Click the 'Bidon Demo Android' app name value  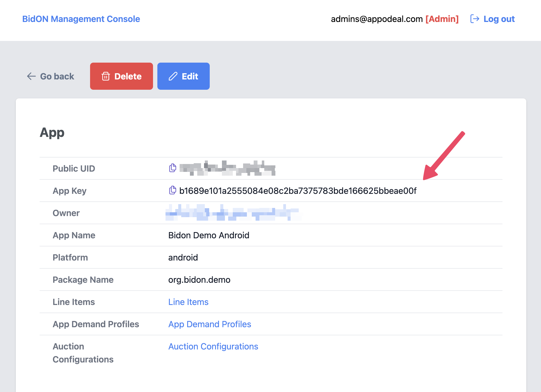point(209,235)
